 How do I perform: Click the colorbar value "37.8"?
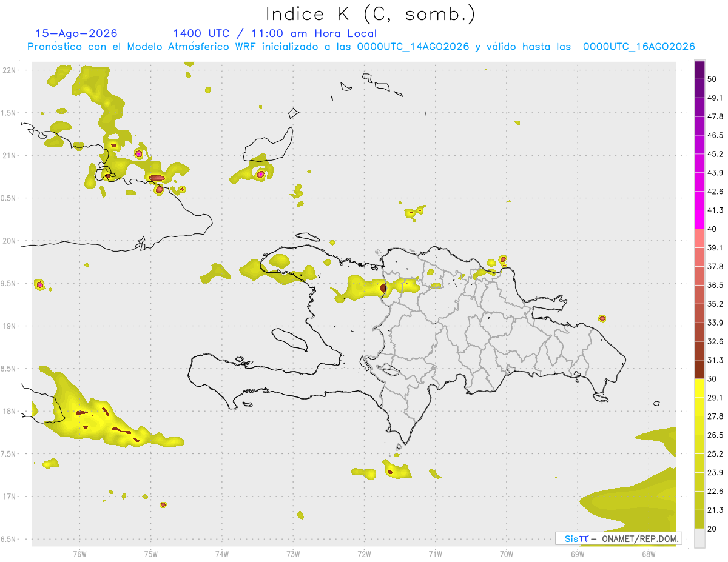click(716, 267)
